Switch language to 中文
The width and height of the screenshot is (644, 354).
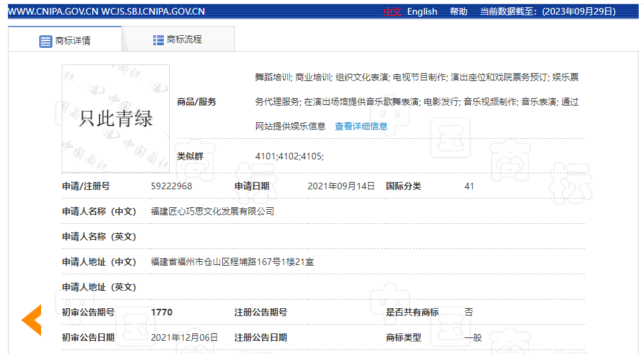(392, 11)
